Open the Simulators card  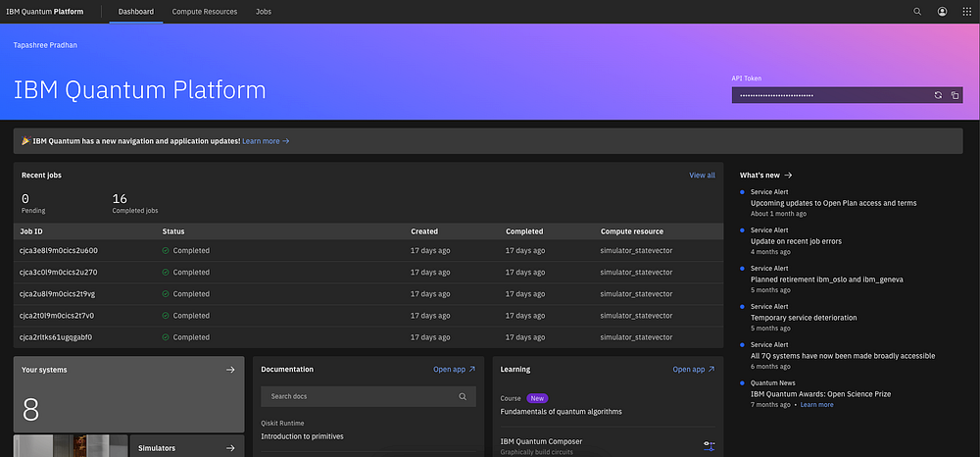tap(187, 447)
